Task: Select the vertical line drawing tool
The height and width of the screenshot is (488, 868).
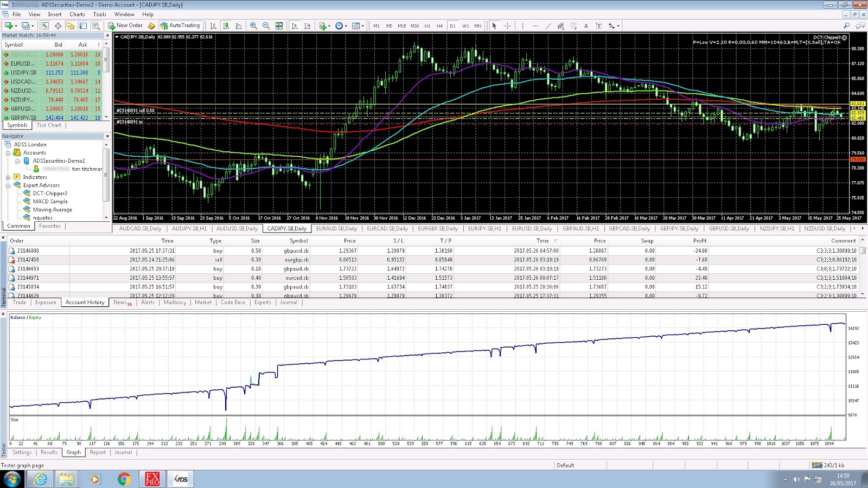Action: point(522,25)
